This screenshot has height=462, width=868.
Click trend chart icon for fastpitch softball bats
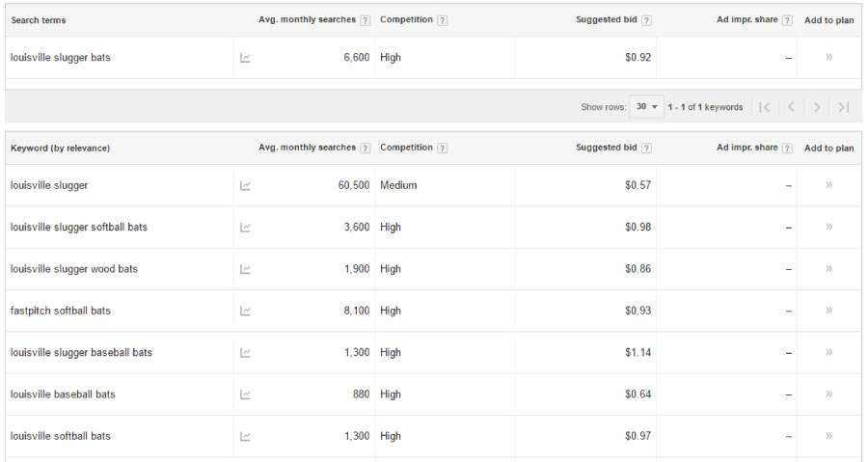pyautogui.click(x=245, y=312)
